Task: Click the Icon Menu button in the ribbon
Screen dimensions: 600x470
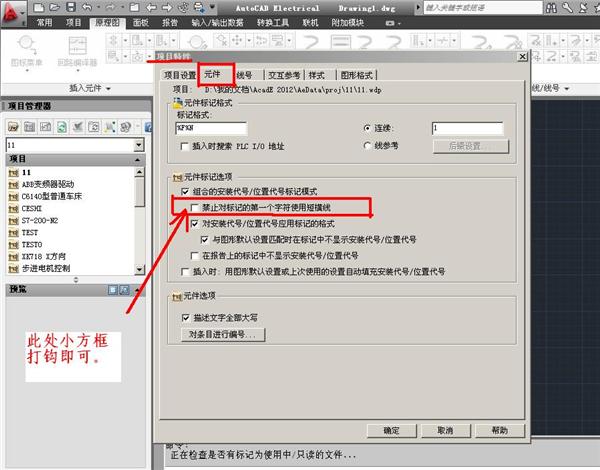Action: [26, 52]
